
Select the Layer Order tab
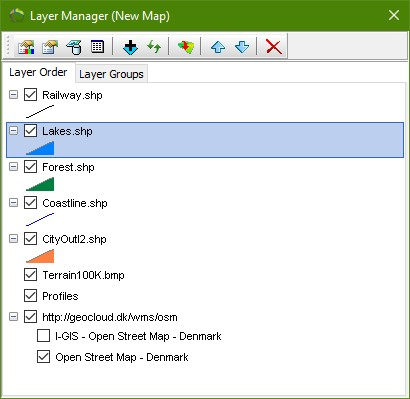(x=38, y=72)
